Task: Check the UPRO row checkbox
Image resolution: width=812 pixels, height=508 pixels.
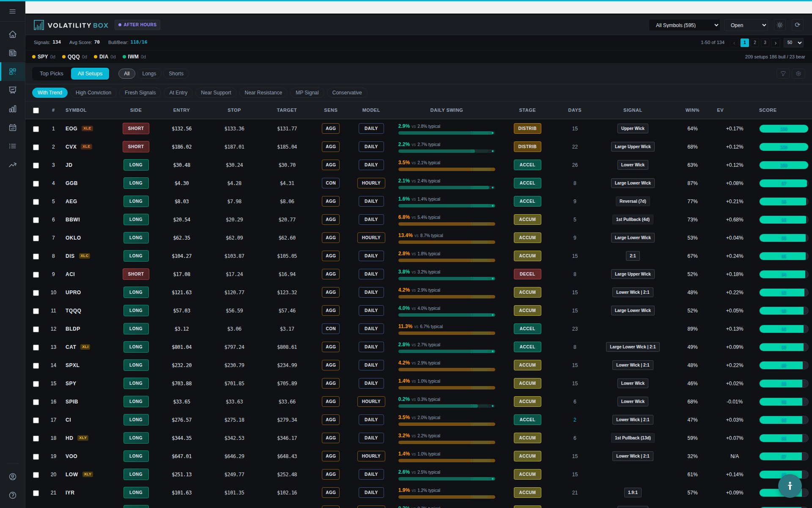Action: tap(36, 293)
